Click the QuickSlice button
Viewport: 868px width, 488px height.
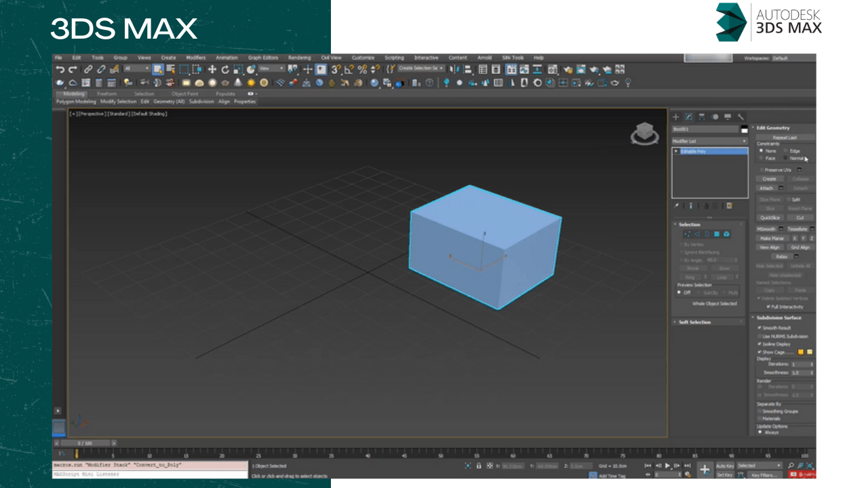click(770, 218)
